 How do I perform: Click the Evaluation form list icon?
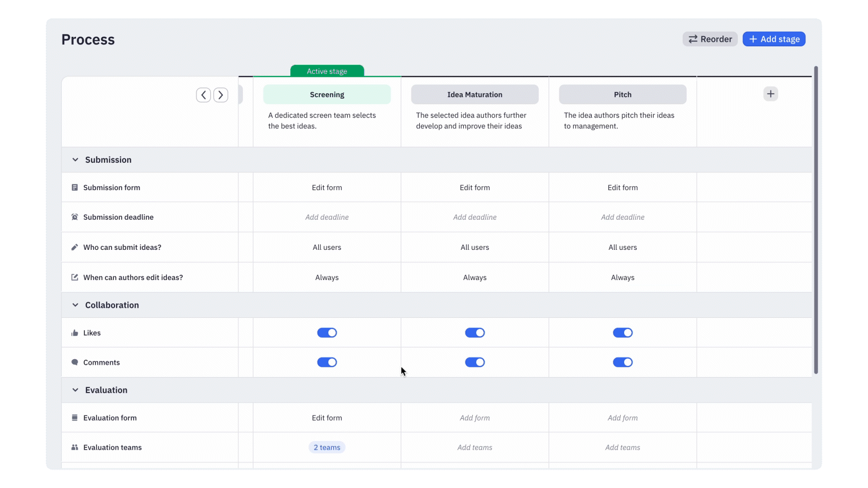[75, 417]
